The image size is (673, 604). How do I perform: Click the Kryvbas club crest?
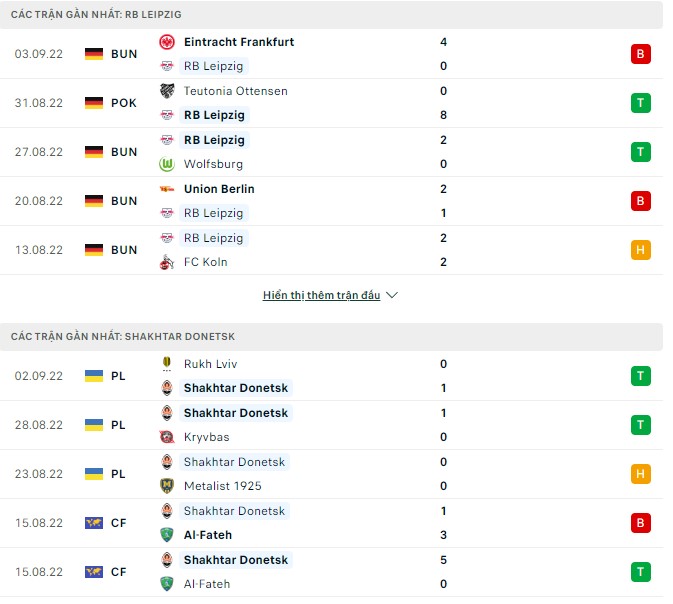click(x=167, y=437)
